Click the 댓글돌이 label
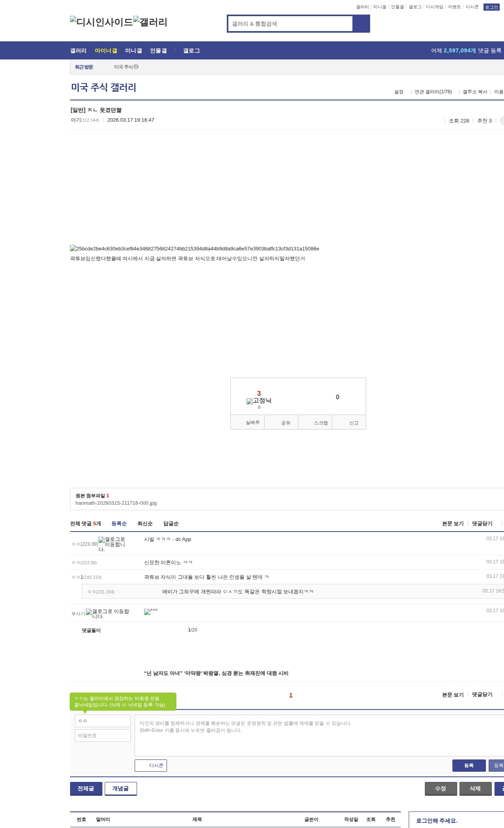Image resolution: width=504 pixels, height=828 pixels. [x=91, y=630]
